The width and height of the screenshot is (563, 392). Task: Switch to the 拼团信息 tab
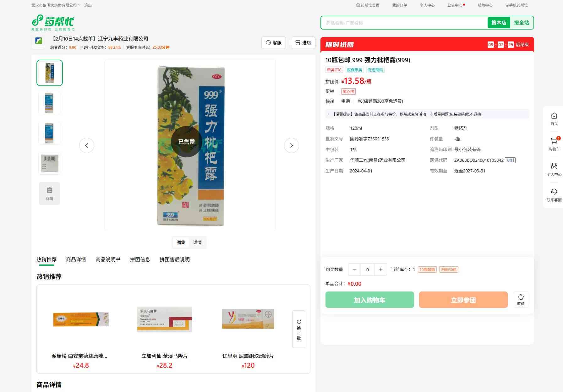(140, 259)
